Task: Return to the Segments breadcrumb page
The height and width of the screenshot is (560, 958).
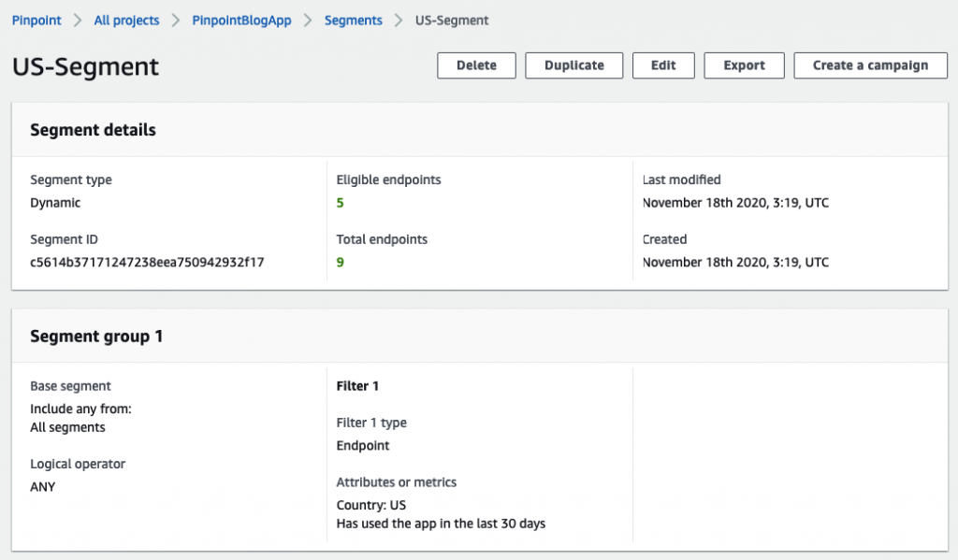Action: coord(353,20)
